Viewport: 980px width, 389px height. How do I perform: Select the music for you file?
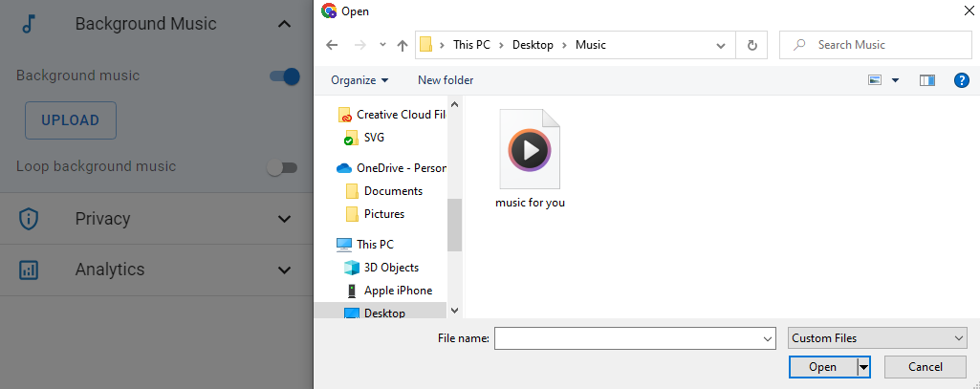[530, 158]
